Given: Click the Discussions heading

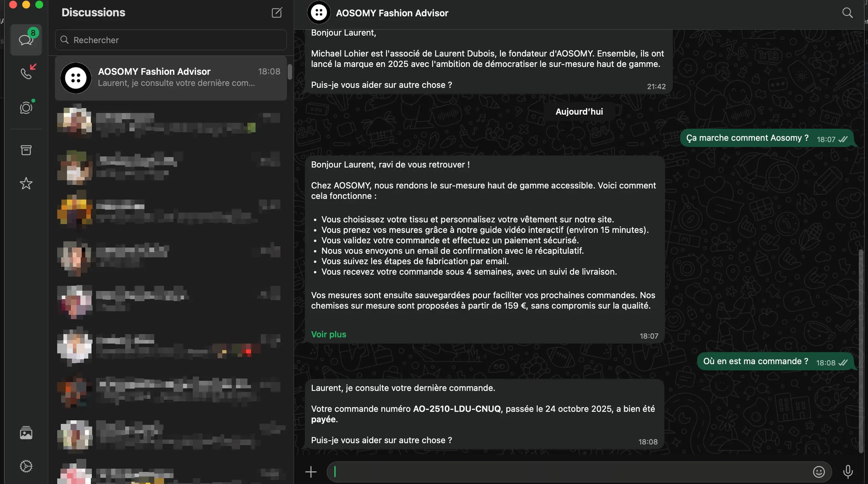Looking at the screenshot, I should pyautogui.click(x=93, y=12).
